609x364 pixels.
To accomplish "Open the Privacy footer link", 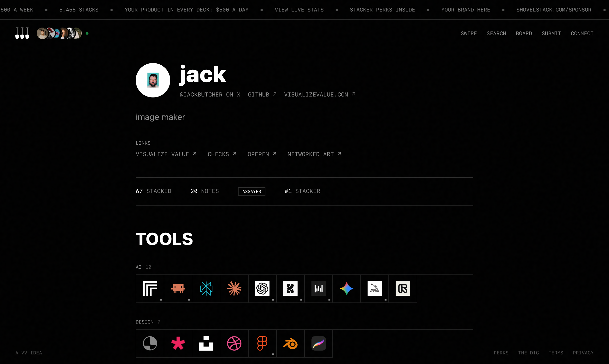I will click(x=583, y=353).
